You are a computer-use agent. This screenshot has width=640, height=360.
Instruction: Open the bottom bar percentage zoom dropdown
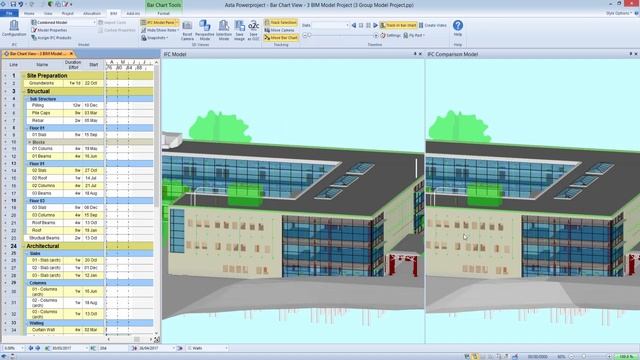coord(13,348)
